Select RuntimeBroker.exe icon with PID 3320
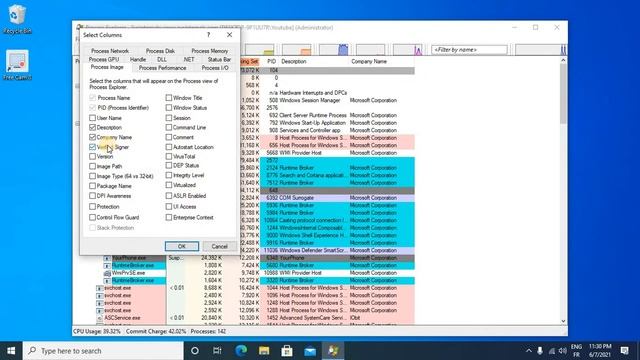Image resolution: width=640 pixels, height=360 pixels. pos(107,281)
